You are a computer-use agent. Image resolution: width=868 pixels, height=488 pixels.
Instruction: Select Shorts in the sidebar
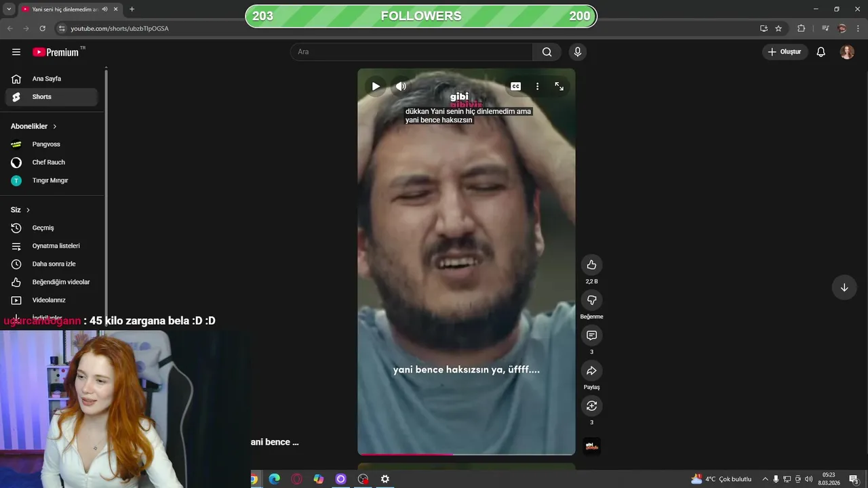point(52,97)
